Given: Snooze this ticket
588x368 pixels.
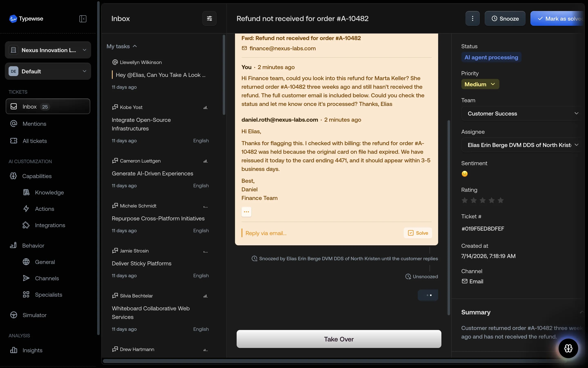Looking at the screenshot, I should point(505,18).
